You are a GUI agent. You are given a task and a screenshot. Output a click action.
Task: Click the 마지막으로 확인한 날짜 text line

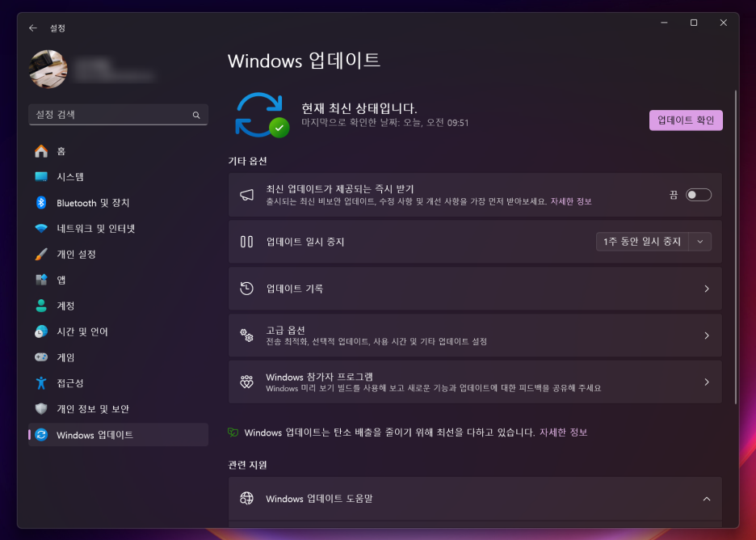pos(384,123)
